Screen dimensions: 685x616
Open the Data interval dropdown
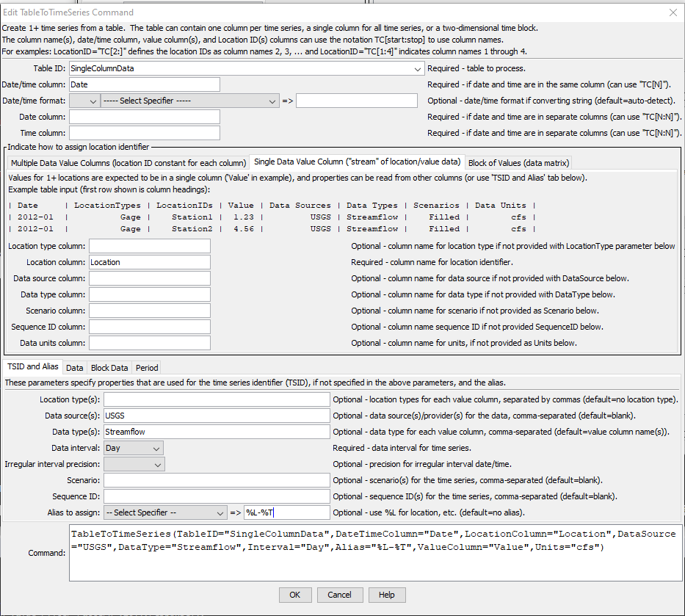(134, 449)
